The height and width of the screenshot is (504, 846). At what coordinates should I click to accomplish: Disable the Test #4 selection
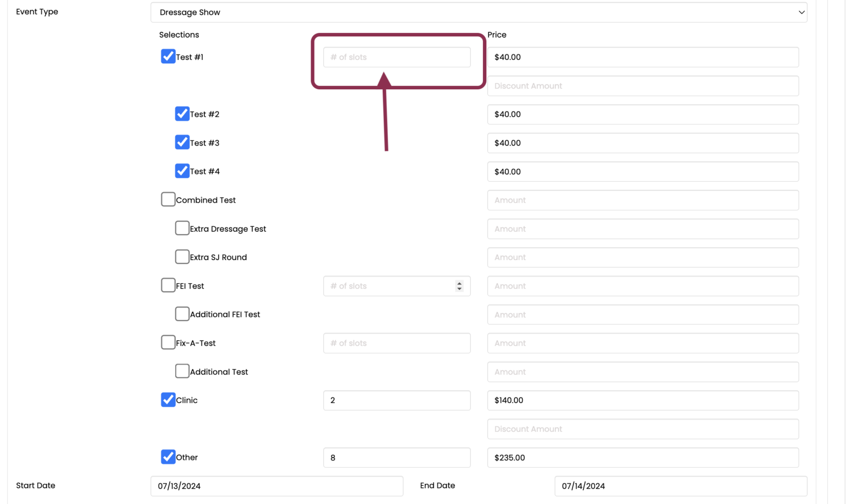coord(182,171)
